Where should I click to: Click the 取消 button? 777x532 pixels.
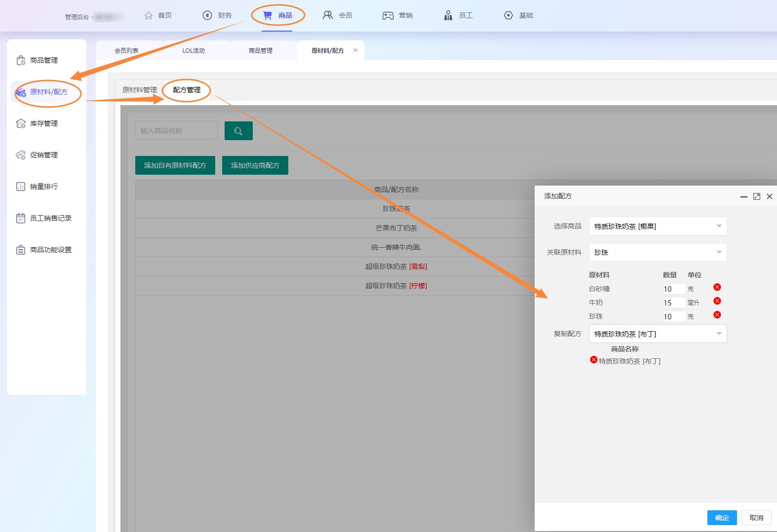click(x=756, y=518)
